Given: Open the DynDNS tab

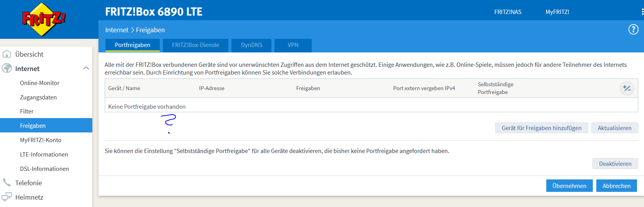Looking at the screenshot, I should (x=252, y=45).
